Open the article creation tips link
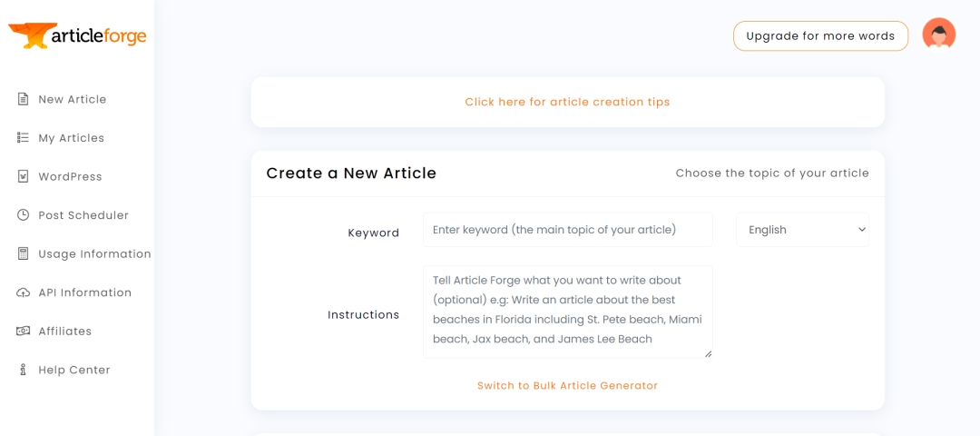The height and width of the screenshot is (436, 980). click(x=567, y=102)
